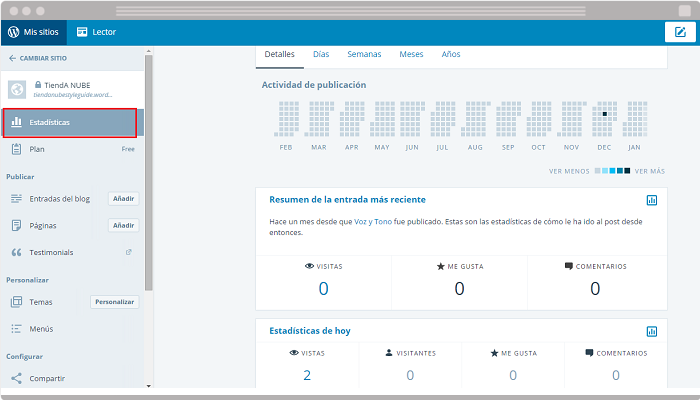Open the Voz y Tono post link
The image size is (700, 400).
coord(373,220)
